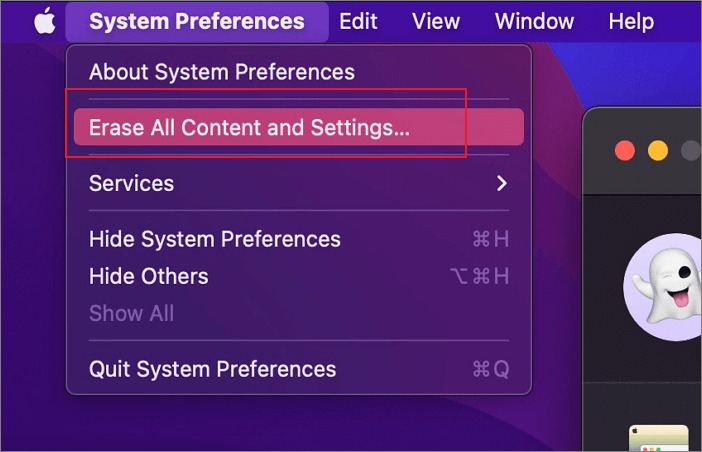Select Erase All Content and Settings
The width and height of the screenshot is (702, 452).
pos(299,127)
